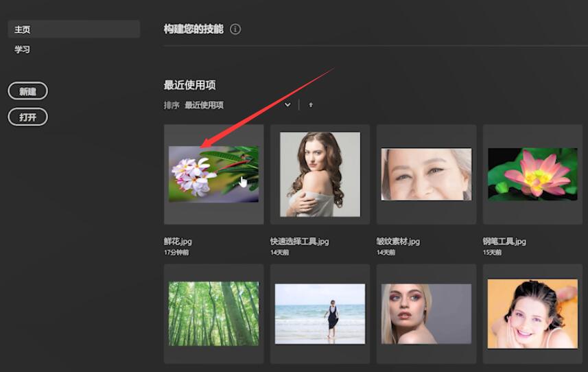Viewport: 588px width, 372px height.
Task: Click the 新建 button
Action: (x=27, y=91)
